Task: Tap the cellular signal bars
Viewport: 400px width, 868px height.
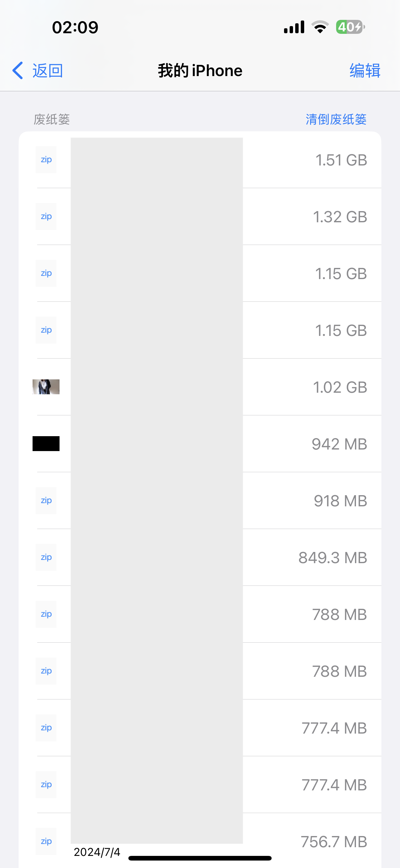Action: tap(294, 27)
